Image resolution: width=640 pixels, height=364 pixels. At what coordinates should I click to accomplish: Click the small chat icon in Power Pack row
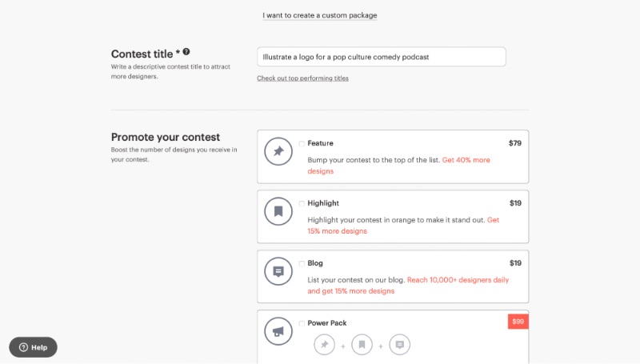click(399, 345)
